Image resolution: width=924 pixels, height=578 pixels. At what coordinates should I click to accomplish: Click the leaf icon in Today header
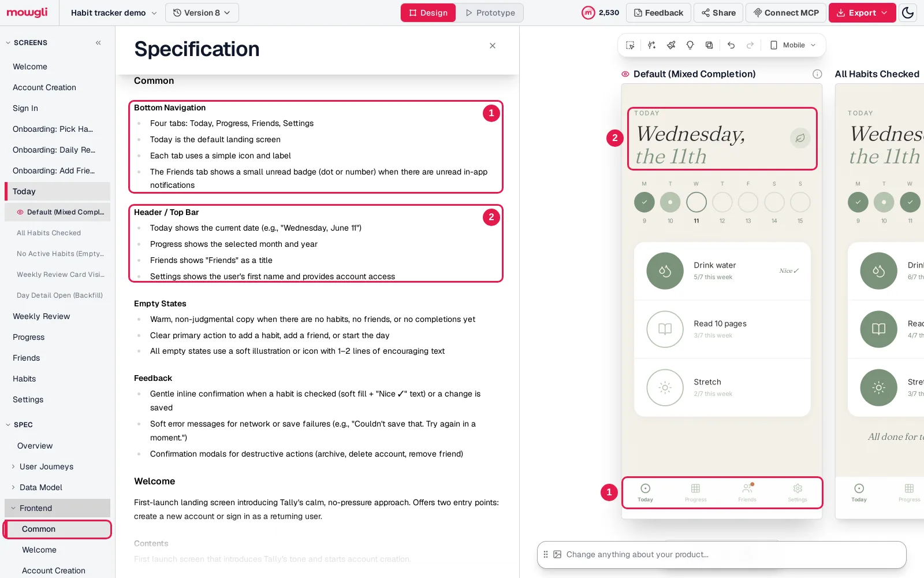click(x=800, y=138)
